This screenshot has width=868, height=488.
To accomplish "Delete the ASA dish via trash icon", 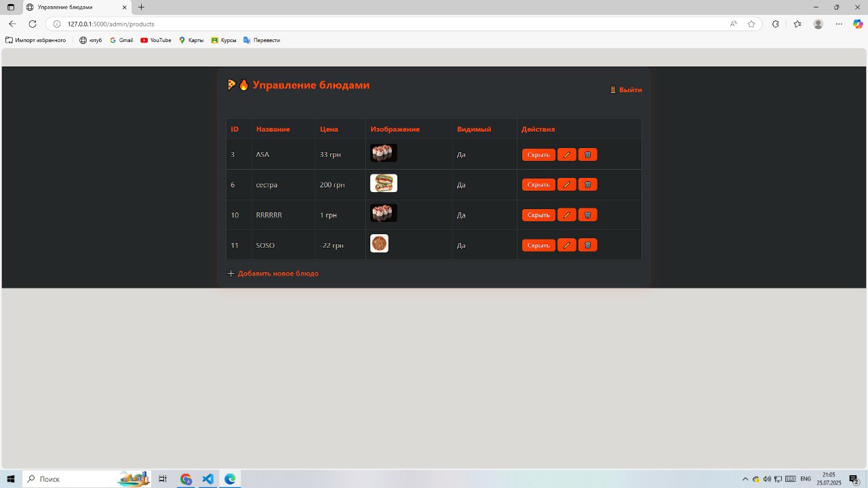I will pyautogui.click(x=587, y=155).
